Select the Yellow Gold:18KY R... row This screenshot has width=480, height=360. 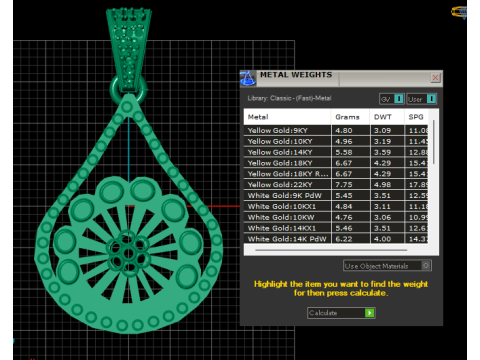(x=336, y=174)
